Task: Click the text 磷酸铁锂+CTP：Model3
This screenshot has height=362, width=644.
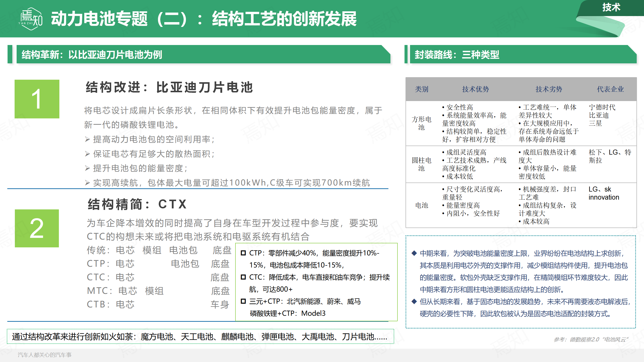Action: pos(288,313)
